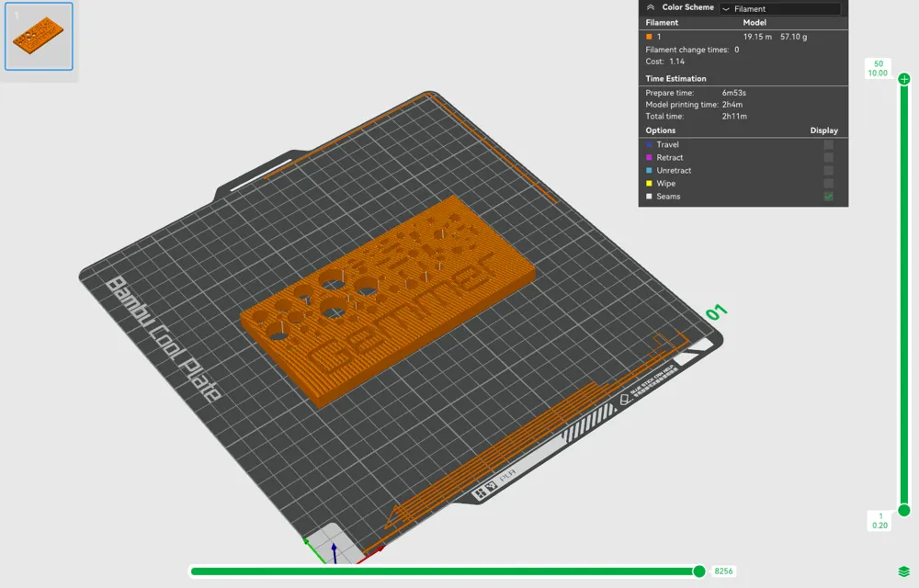Screen dimensions: 919x588
Task: Click the Cost value in the Filament panel
Action: coord(677,61)
